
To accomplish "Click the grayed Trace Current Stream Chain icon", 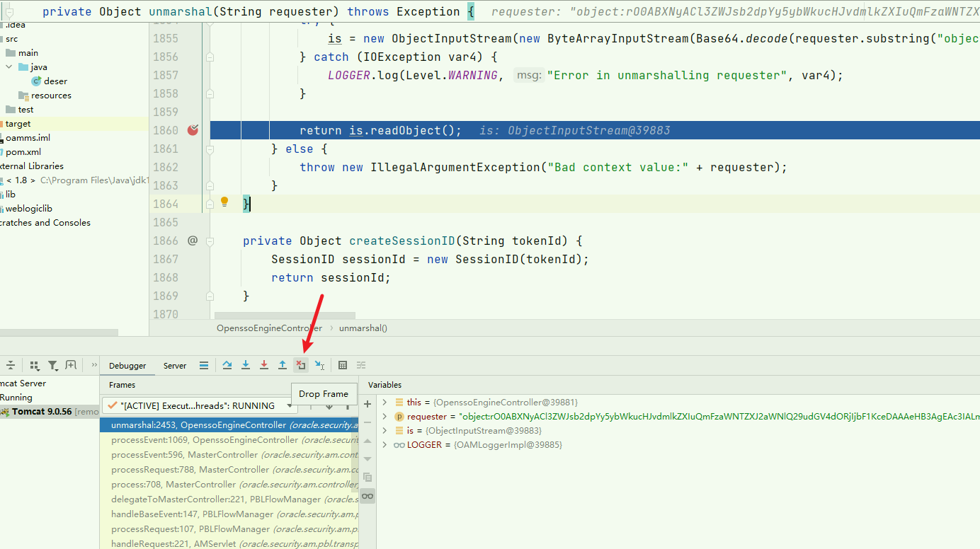I will 361,365.
